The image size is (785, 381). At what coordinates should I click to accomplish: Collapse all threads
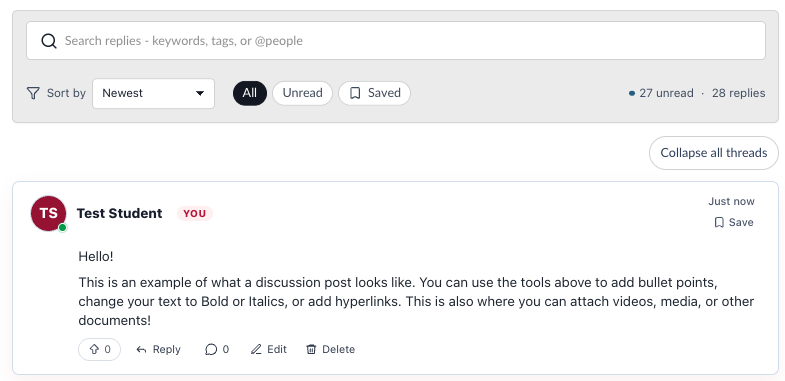click(x=714, y=153)
